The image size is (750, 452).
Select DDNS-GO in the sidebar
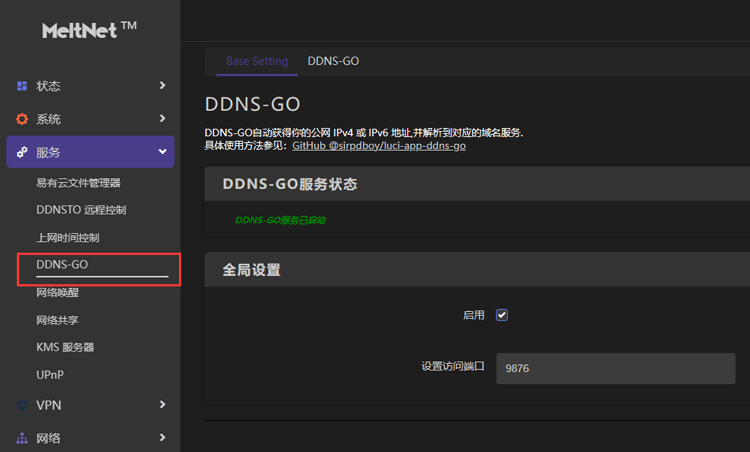pyautogui.click(x=62, y=265)
